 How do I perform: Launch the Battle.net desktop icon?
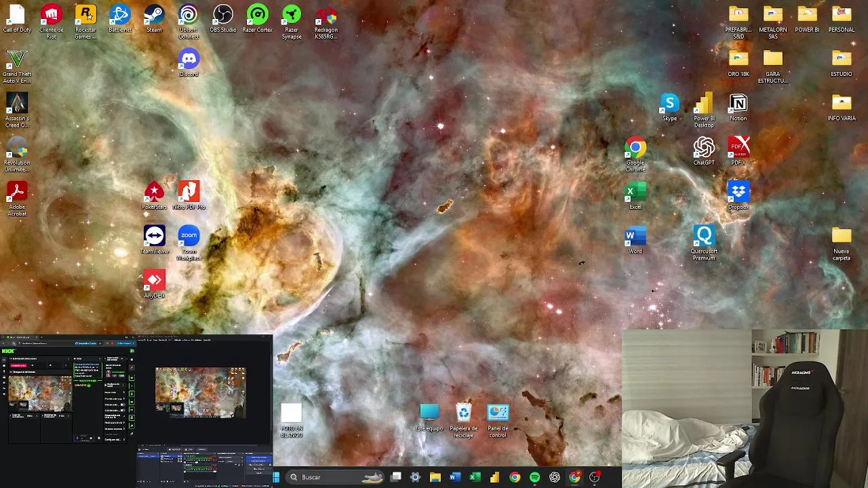[120, 20]
